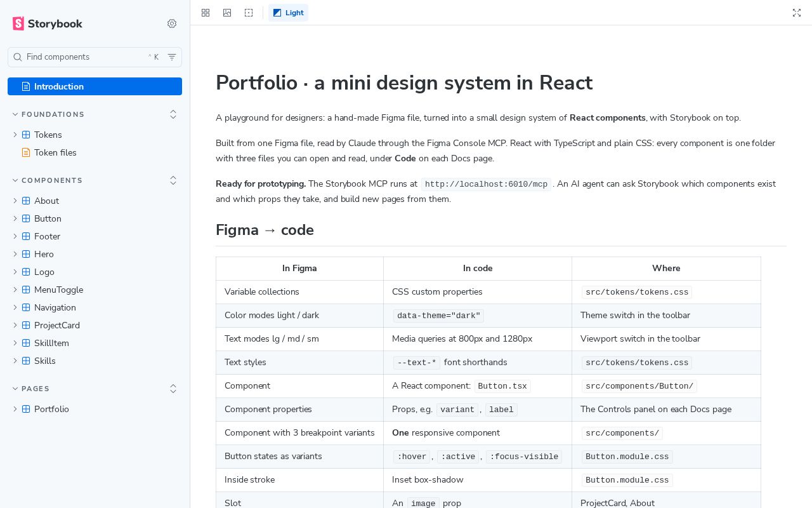Expand the Skills component chevron
The width and height of the screenshot is (812, 508).
[x=15, y=361]
